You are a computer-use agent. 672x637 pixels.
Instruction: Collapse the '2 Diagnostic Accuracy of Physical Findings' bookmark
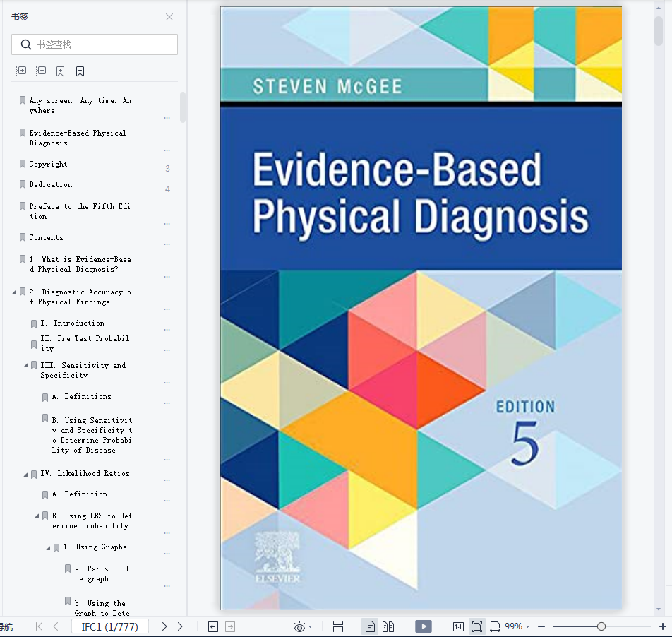pyautogui.click(x=14, y=292)
